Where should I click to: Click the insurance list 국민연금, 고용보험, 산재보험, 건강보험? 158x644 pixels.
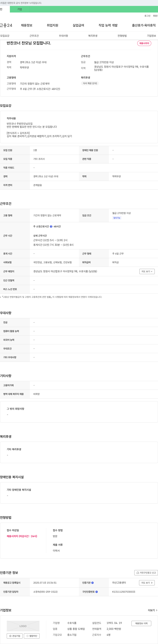pos(53,262)
